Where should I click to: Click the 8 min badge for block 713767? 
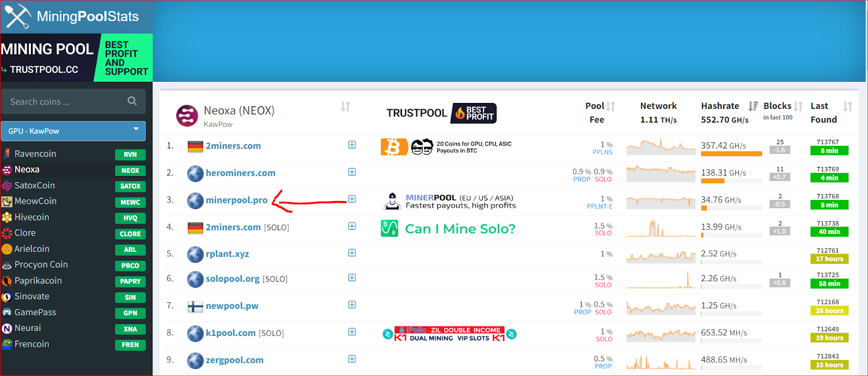829,151
